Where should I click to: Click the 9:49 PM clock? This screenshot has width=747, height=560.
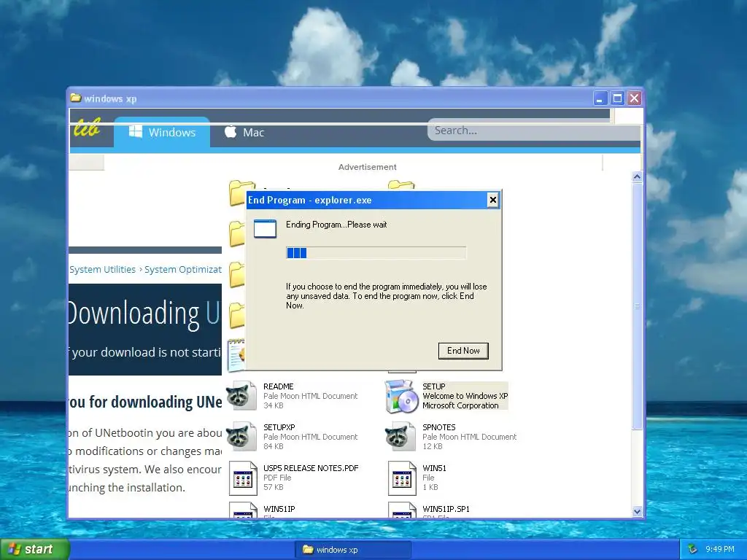[720, 550]
